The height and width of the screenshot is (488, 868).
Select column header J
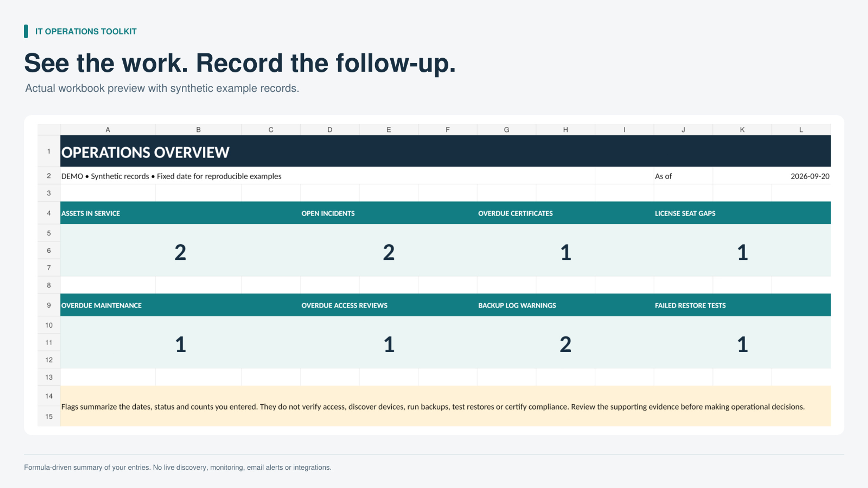683,129
